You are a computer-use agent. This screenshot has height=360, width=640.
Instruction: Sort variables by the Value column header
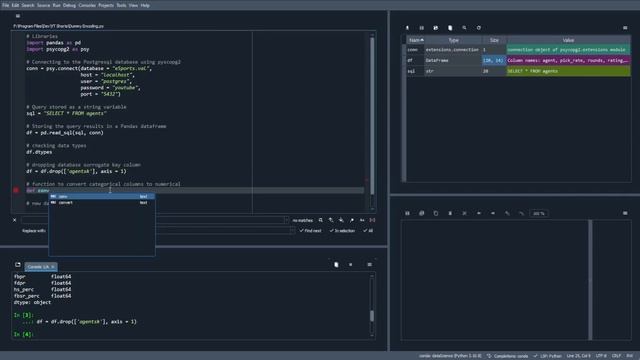click(x=569, y=40)
